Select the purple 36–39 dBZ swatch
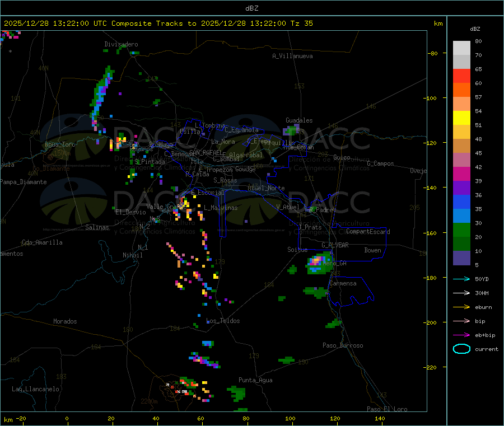 pyautogui.click(x=461, y=188)
